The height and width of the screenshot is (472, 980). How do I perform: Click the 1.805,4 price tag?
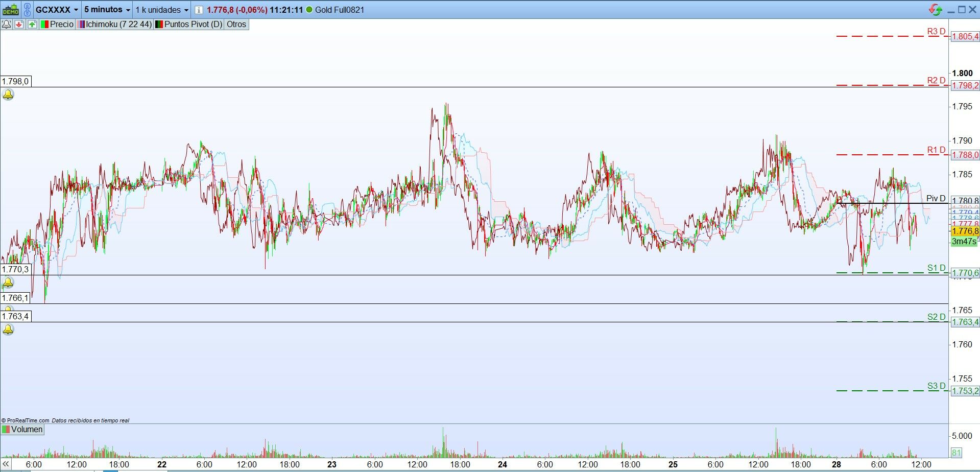point(965,36)
